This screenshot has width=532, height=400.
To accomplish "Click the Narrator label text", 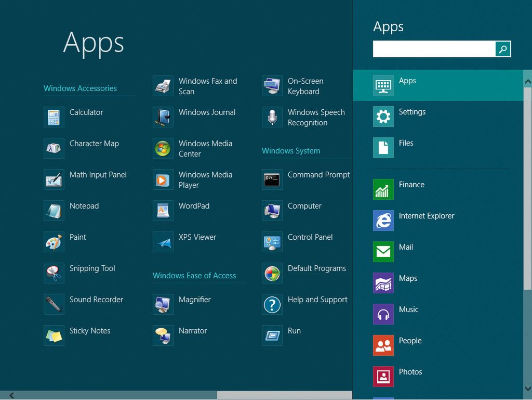I will (193, 331).
